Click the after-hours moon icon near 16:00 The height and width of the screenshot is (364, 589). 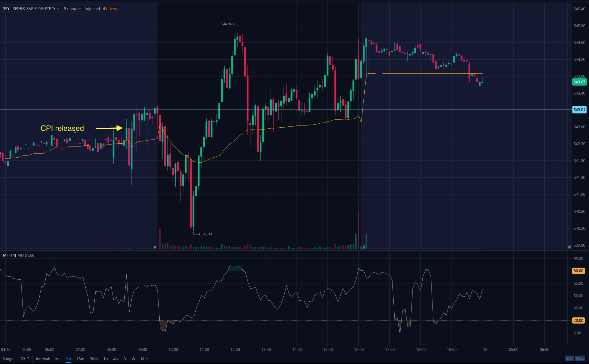(x=363, y=247)
